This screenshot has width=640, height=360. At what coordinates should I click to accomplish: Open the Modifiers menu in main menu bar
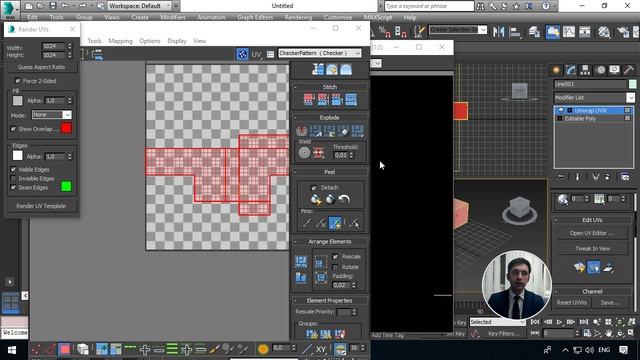[173, 17]
